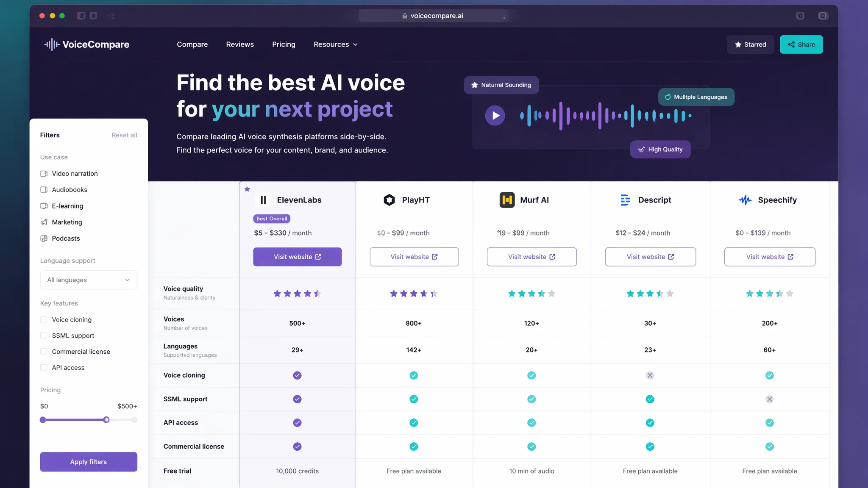
Task: Check the Commercial license filter box
Action: coord(44,352)
